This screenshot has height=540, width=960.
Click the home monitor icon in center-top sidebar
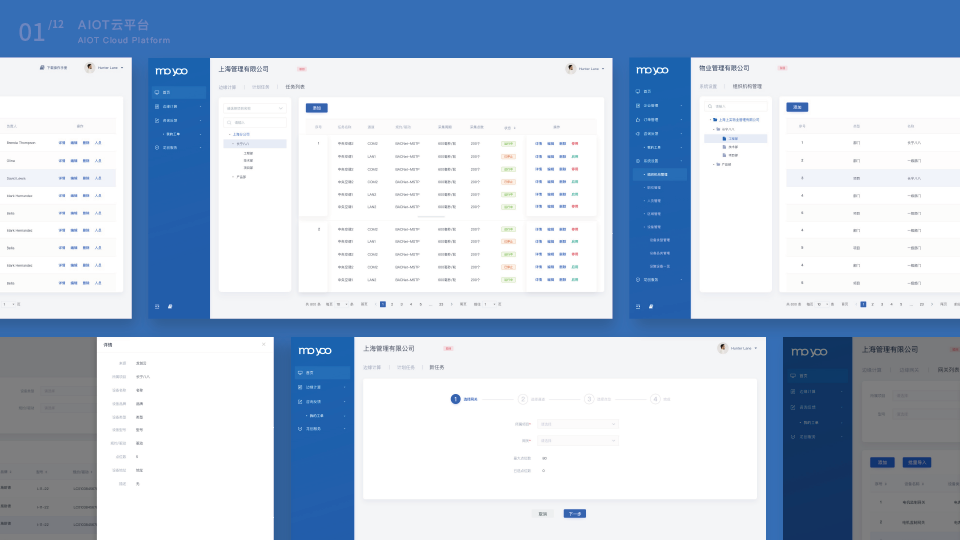(x=156, y=92)
